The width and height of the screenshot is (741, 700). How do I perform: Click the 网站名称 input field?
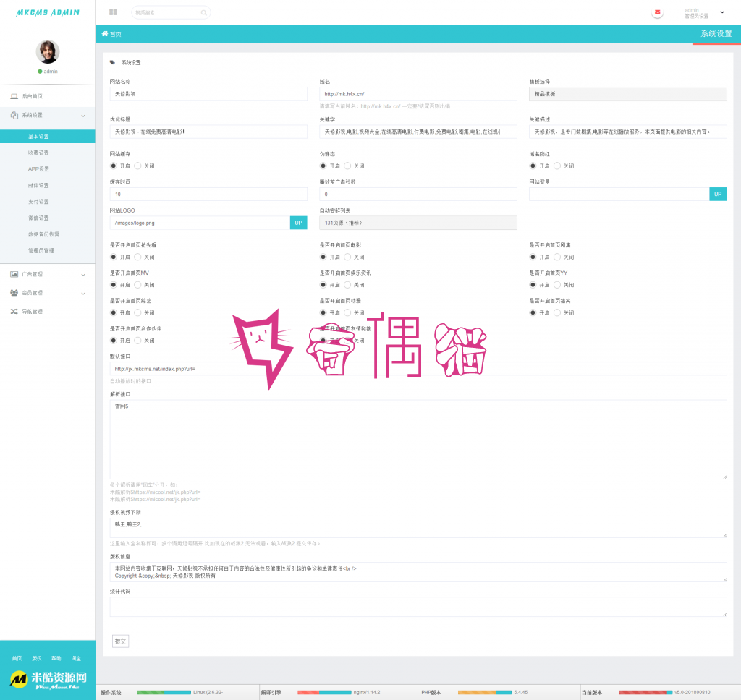click(x=208, y=94)
